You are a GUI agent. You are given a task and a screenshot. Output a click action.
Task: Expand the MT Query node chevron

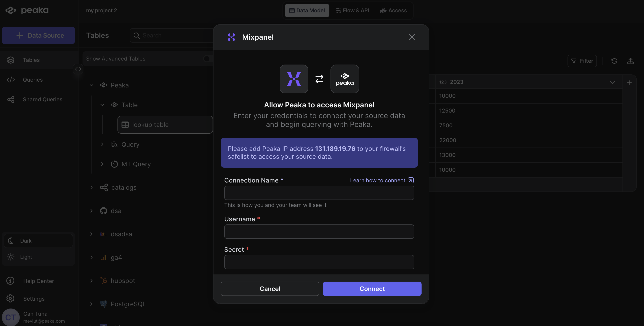102,164
